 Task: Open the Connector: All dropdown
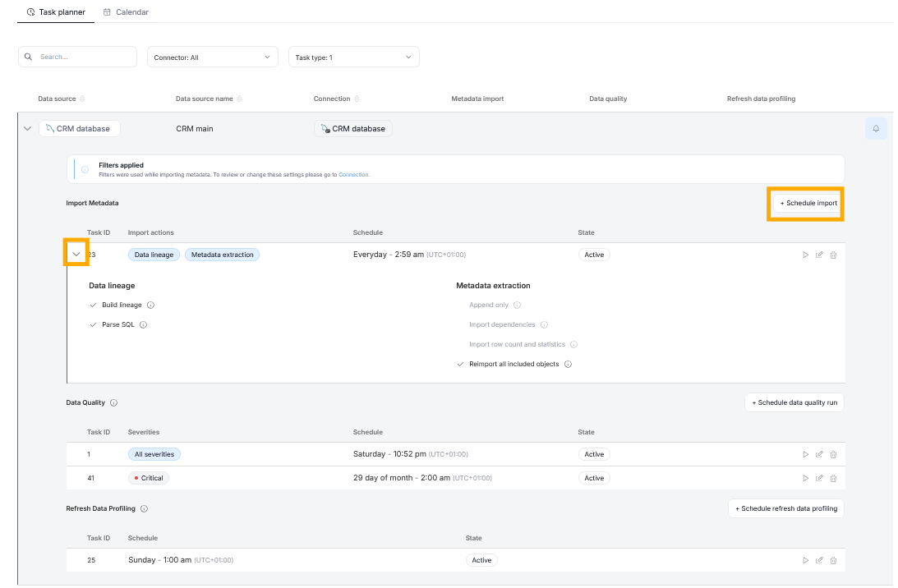(x=212, y=57)
